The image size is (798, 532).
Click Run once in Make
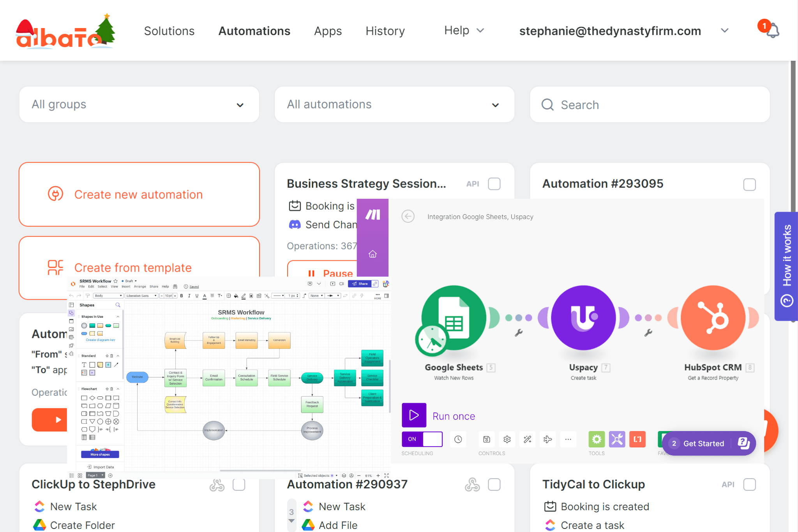438,415
